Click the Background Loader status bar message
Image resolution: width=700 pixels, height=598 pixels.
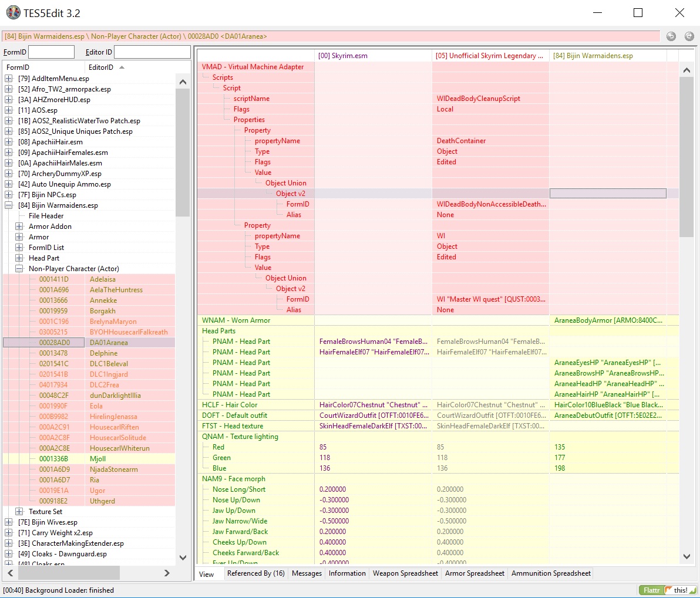[x=59, y=590]
